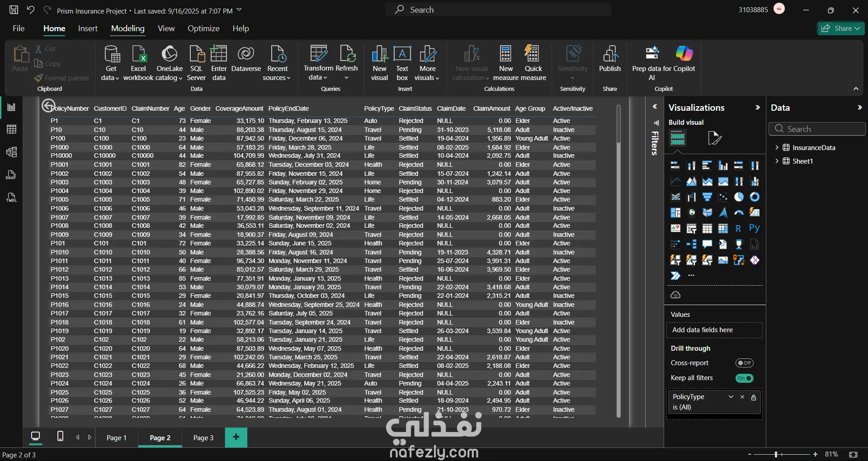
Task: Open TMDL view in left sidebar
Action: pos(12,198)
